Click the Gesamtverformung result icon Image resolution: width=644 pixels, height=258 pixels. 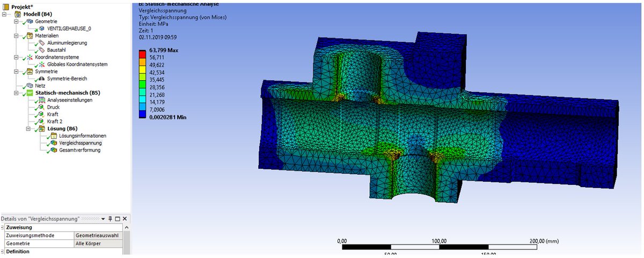pos(54,150)
